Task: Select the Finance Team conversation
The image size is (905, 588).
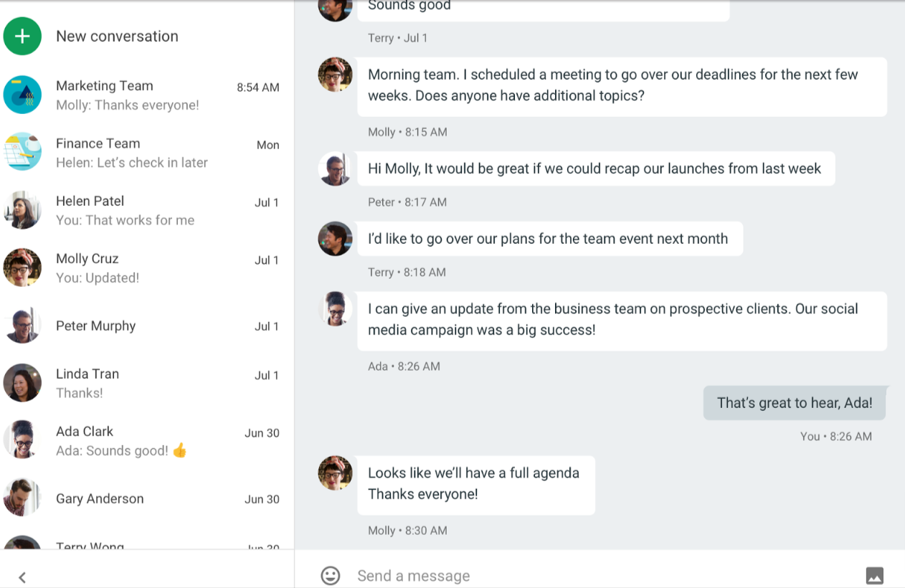Action: (x=143, y=153)
